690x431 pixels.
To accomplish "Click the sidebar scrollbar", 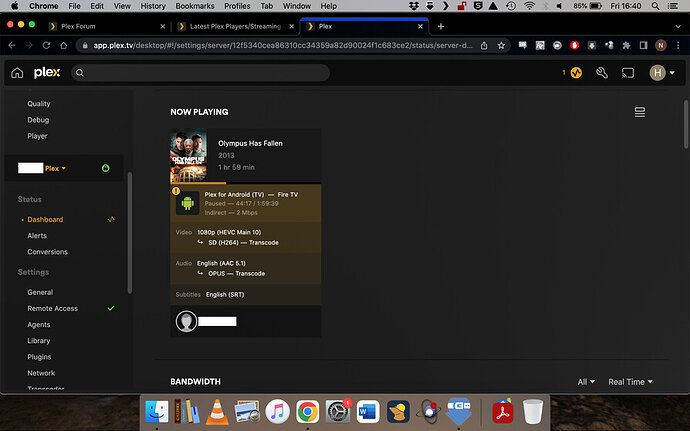I will pos(129,232).
